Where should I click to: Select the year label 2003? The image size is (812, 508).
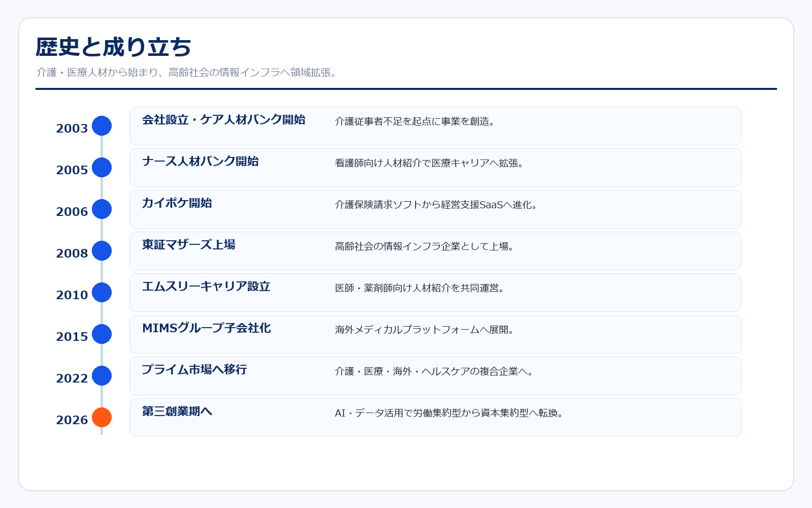coord(72,129)
